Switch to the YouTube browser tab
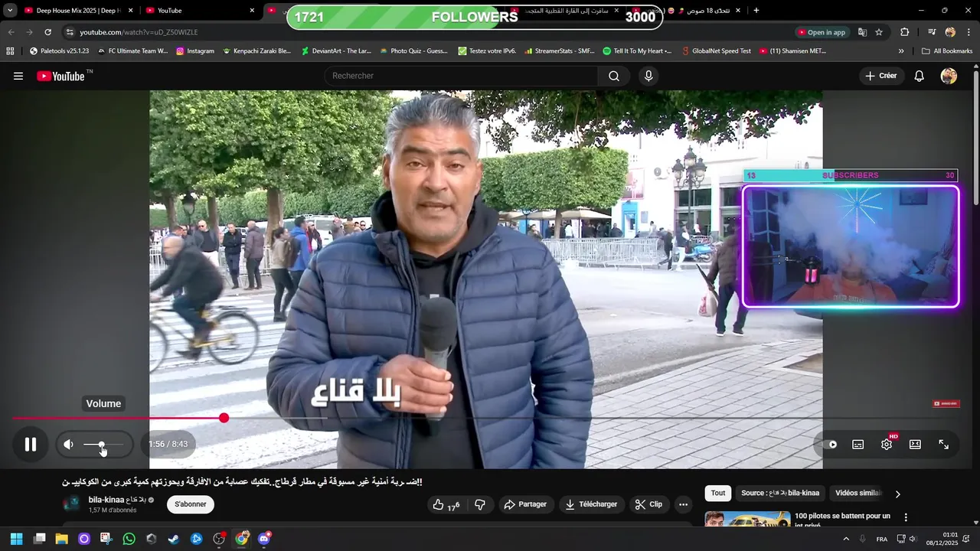 point(199,11)
